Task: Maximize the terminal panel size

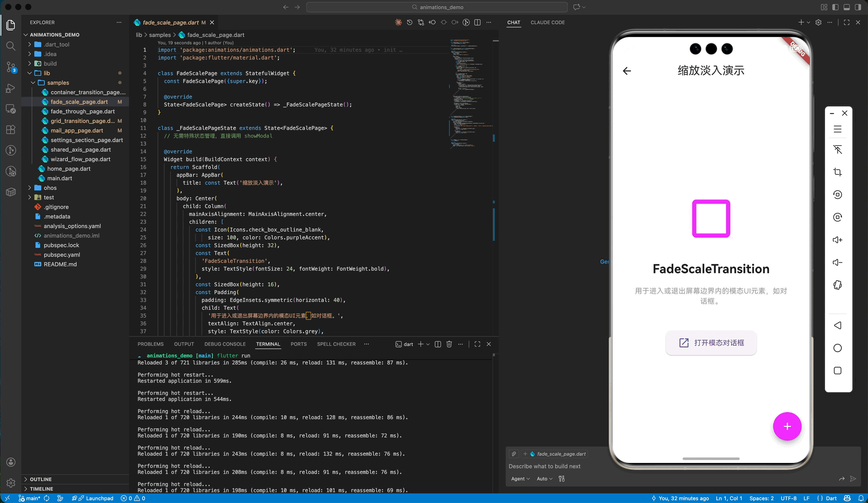Action: point(477,344)
